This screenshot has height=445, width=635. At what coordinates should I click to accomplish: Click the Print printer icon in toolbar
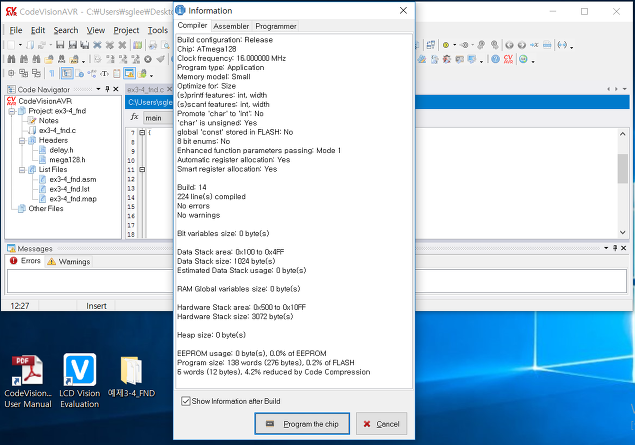(x=153, y=45)
